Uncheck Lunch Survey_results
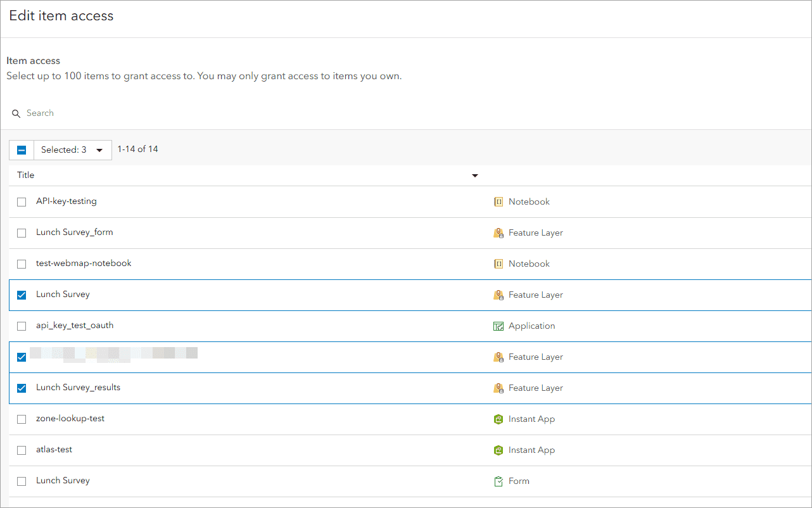The height and width of the screenshot is (508, 812). coord(21,388)
